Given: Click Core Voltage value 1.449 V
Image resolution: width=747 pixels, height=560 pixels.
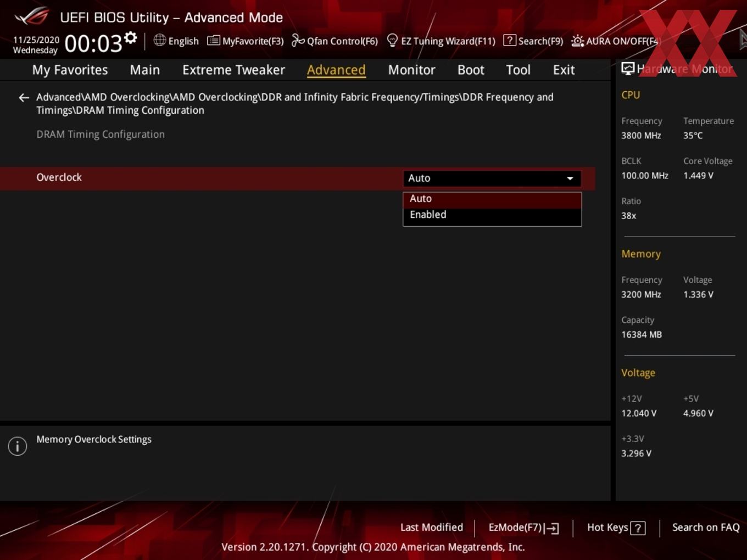Looking at the screenshot, I should click(698, 176).
